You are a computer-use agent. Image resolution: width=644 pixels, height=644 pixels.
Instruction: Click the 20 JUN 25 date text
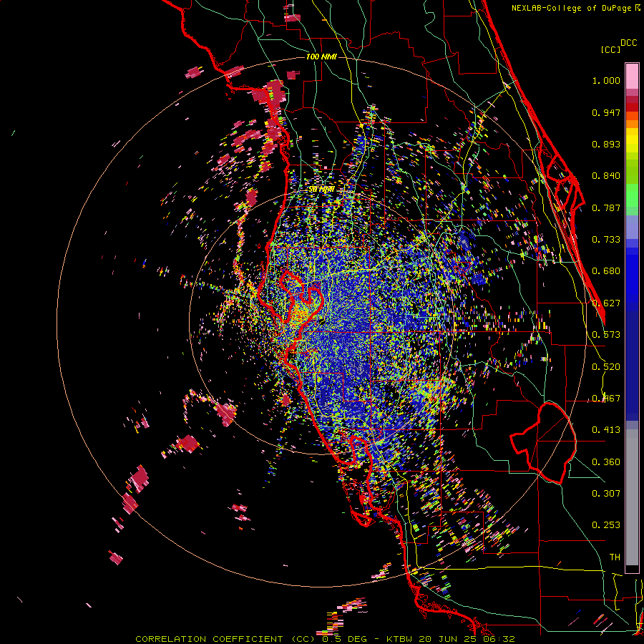point(448,639)
